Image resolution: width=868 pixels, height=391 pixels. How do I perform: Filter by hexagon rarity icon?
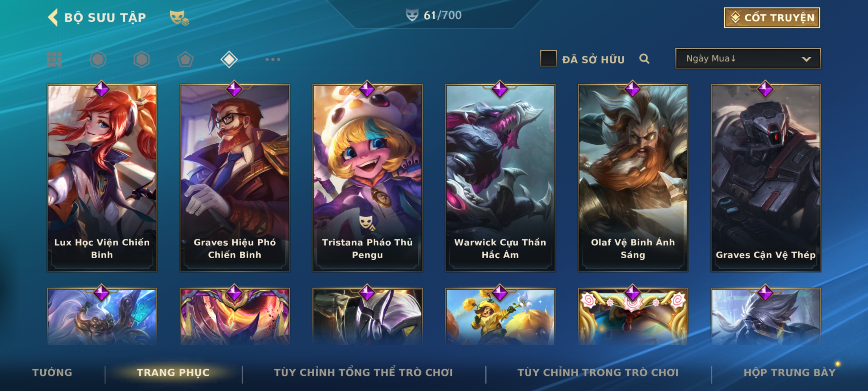coord(141,59)
